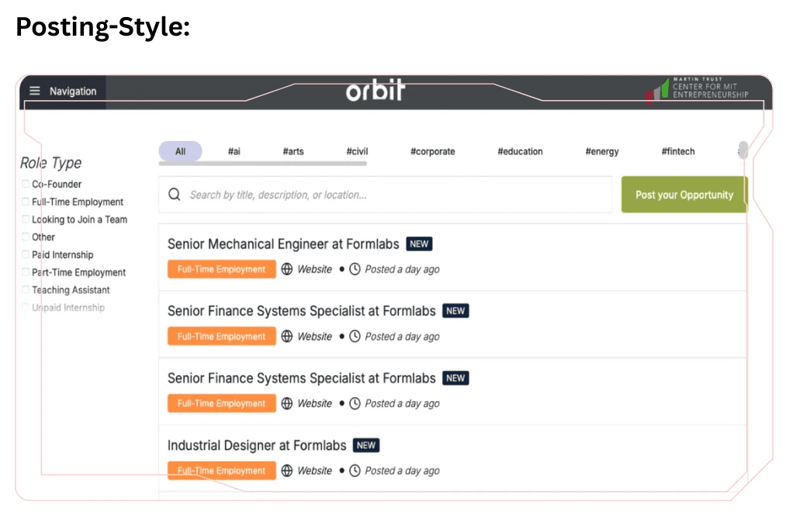Image resolution: width=789 pixels, height=532 pixels.
Task: Open the Martin Trust Center MIT logo
Action: point(697,89)
